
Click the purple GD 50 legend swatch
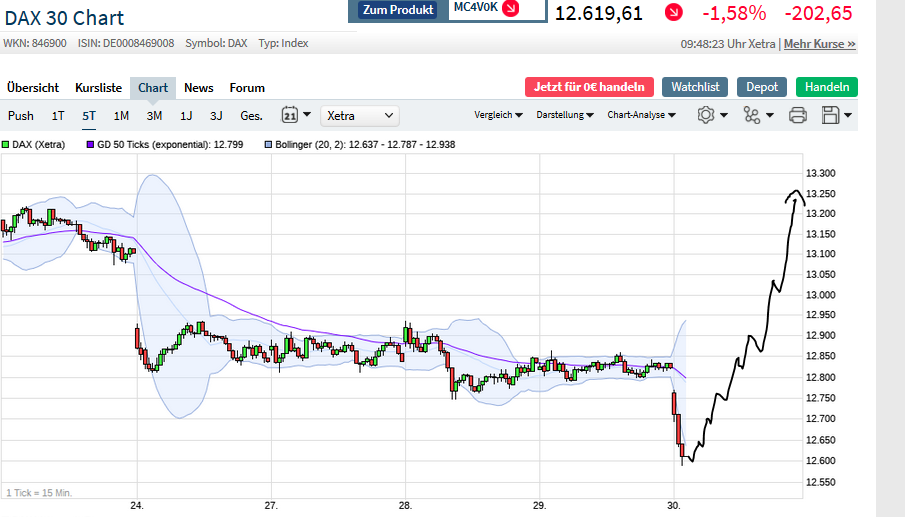tap(90, 144)
